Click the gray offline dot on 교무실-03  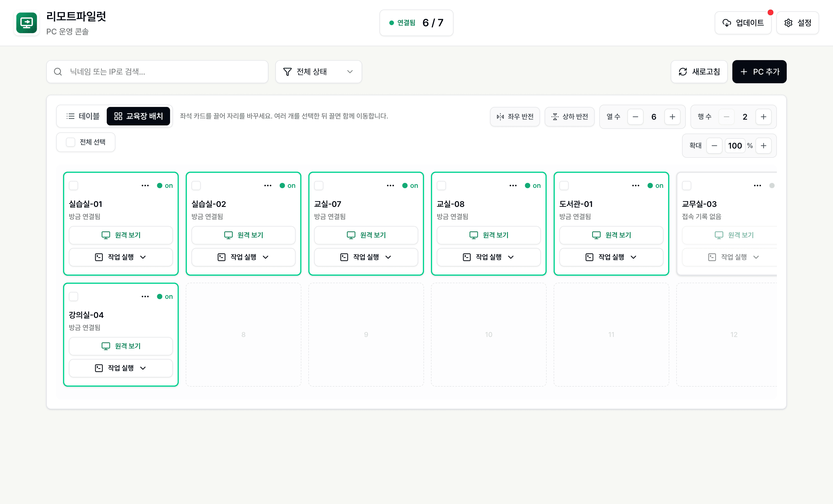[772, 186]
